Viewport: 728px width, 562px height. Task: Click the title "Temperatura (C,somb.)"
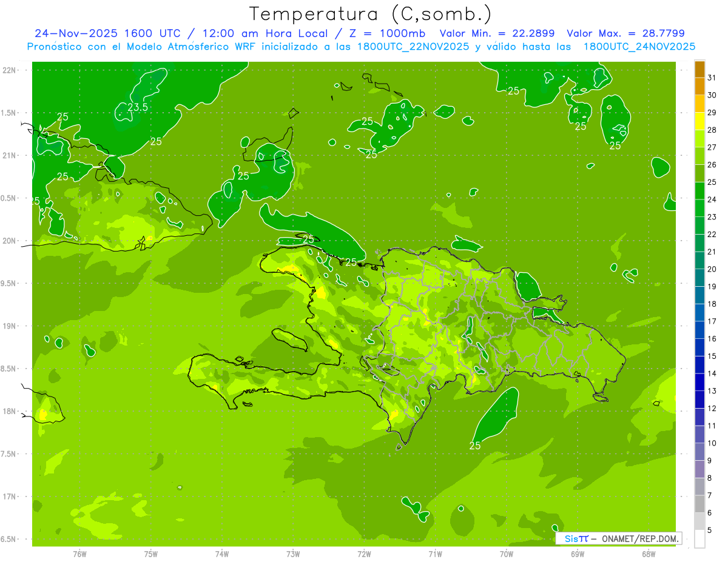coord(371,15)
